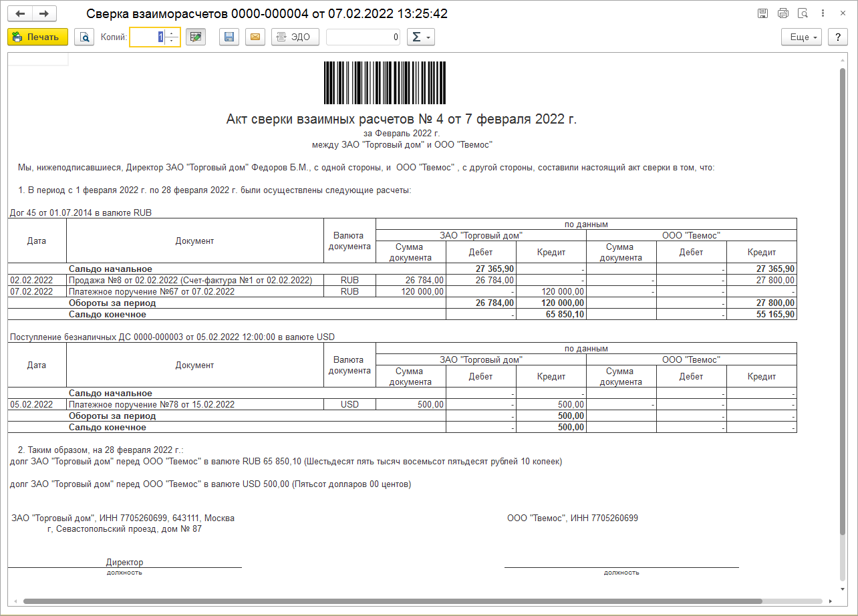858x616 pixels.
Task: Increase copies with the up stepper arrow
Action: pyautogui.click(x=172, y=33)
